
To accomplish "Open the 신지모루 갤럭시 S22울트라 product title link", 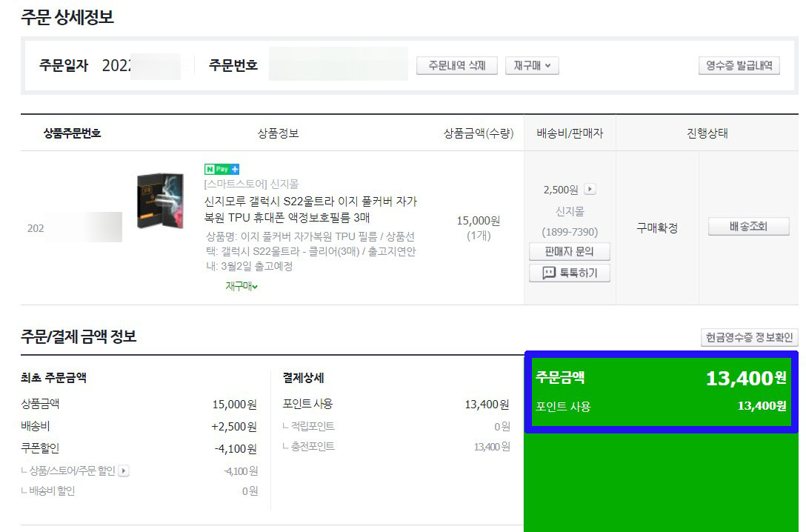I will (x=310, y=209).
